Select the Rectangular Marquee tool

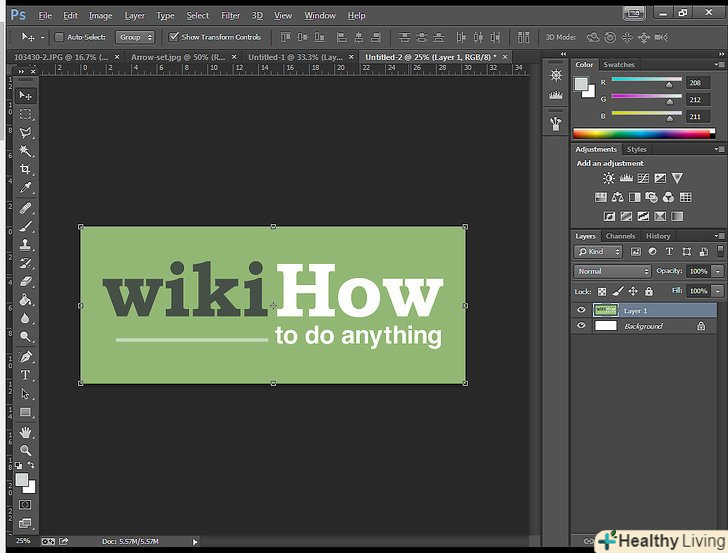point(26,114)
